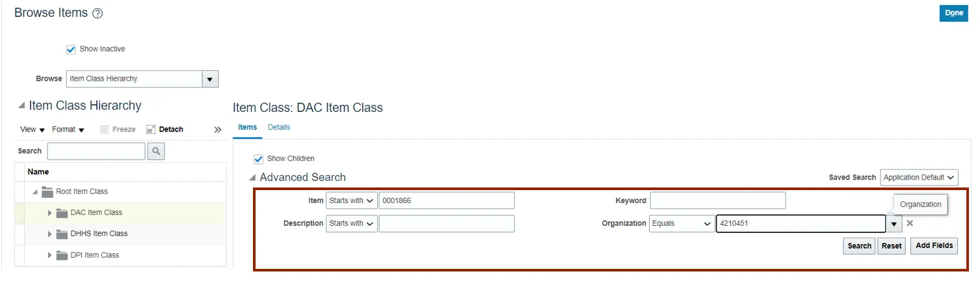
Task: Click the Root Item Class folder icon
Action: pos(47,192)
